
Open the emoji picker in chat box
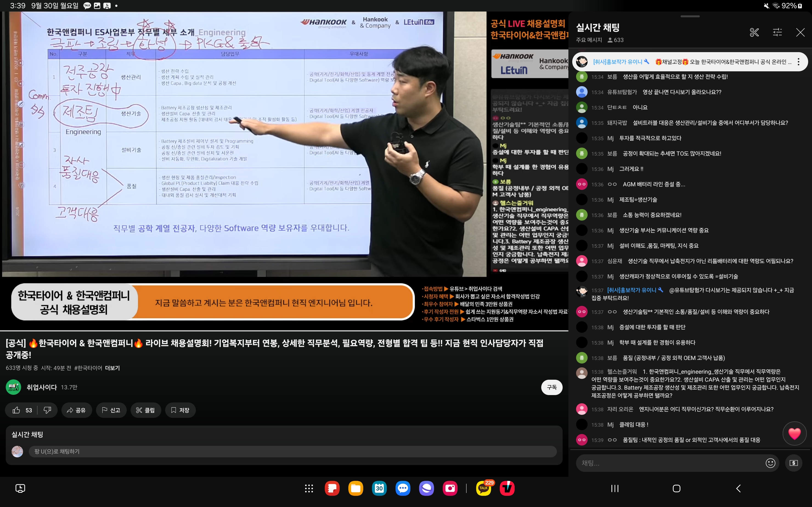tap(770, 463)
